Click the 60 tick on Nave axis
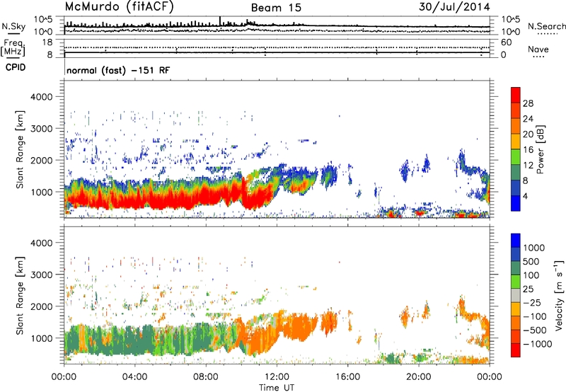 tap(506, 42)
